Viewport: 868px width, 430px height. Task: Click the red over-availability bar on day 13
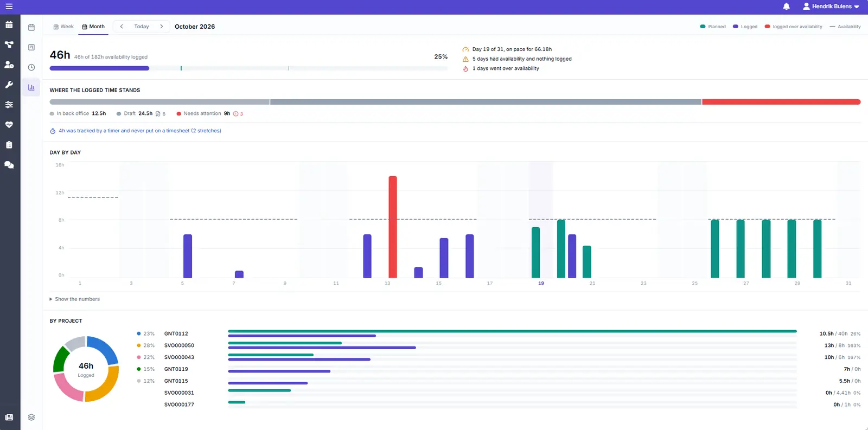(x=393, y=227)
